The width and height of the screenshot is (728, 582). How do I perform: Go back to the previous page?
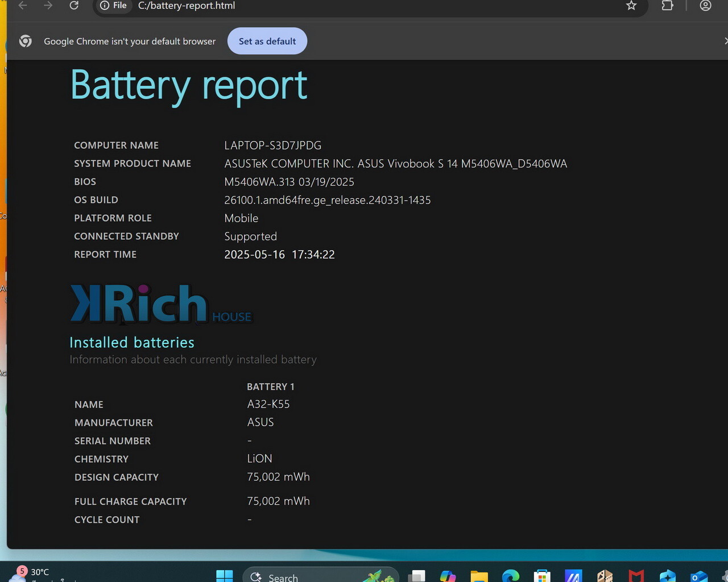click(x=23, y=6)
